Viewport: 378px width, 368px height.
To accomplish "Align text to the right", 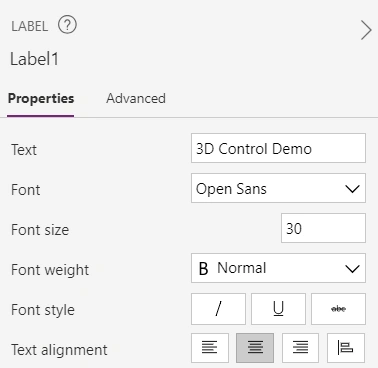I will pyautogui.click(x=300, y=348).
